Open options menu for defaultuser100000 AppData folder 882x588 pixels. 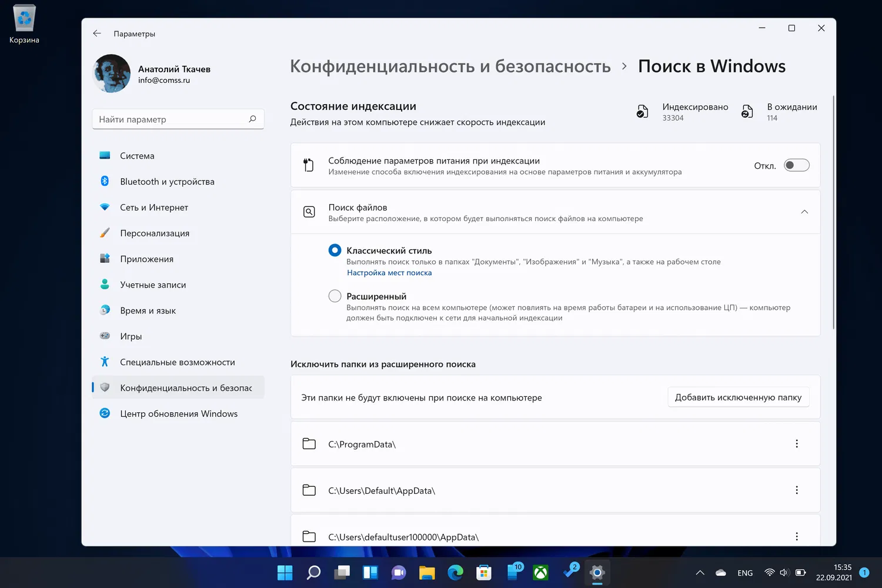(797, 536)
